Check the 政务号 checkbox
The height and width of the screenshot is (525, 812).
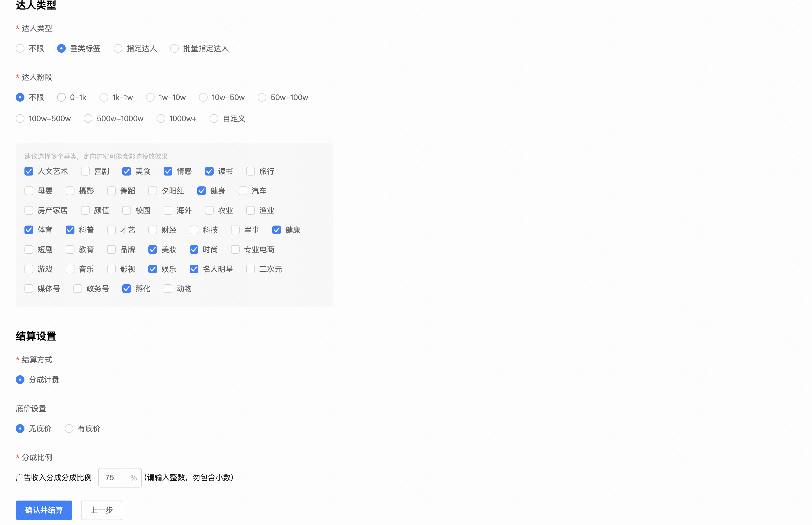(x=78, y=289)
